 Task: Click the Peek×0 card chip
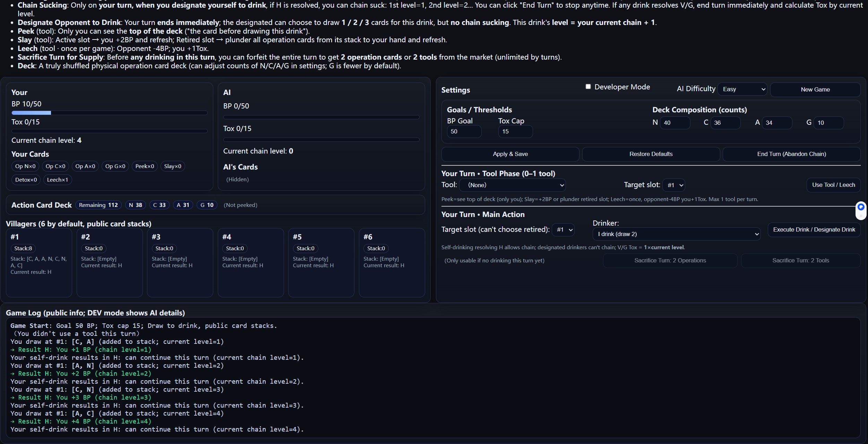(x=145, y=166)
